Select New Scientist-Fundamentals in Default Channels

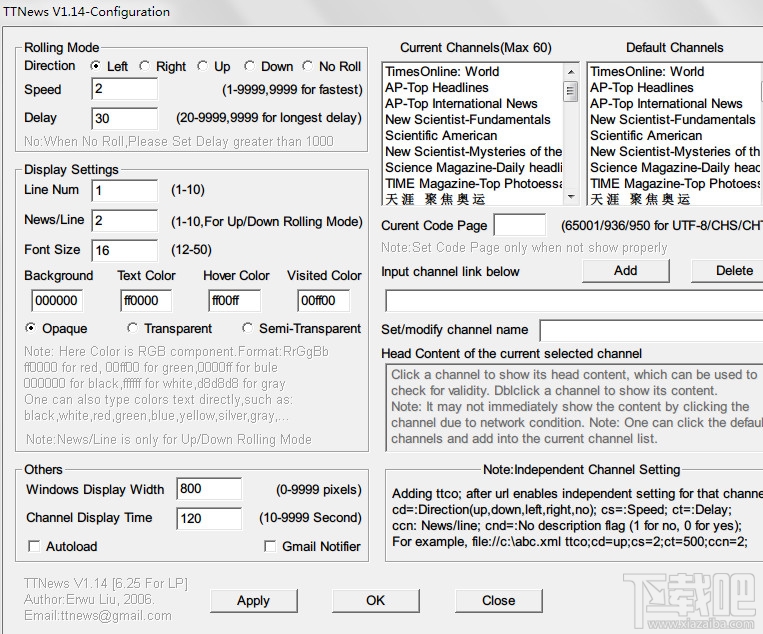coord(676,120)
